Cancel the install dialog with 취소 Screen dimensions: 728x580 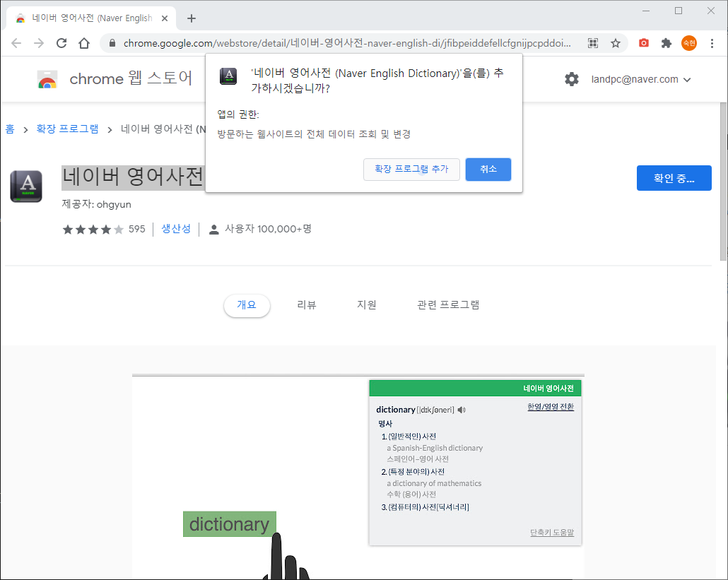tap(488, 170)
